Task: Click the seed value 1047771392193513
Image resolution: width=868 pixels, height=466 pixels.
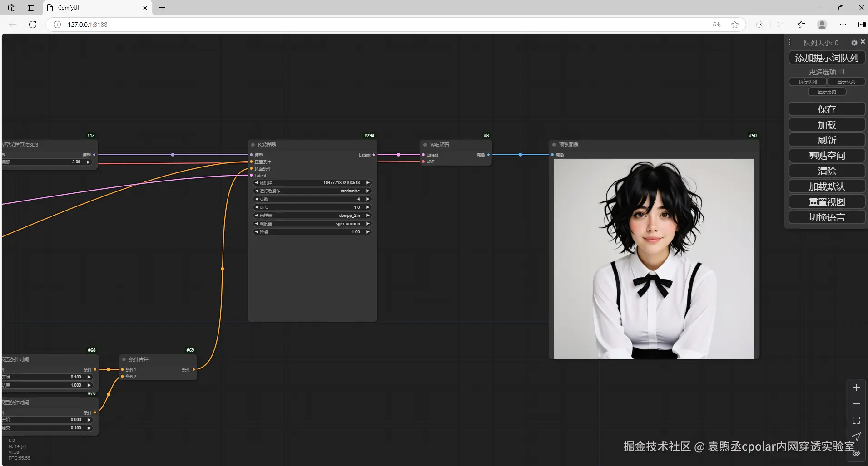Action: coord(342,183)
